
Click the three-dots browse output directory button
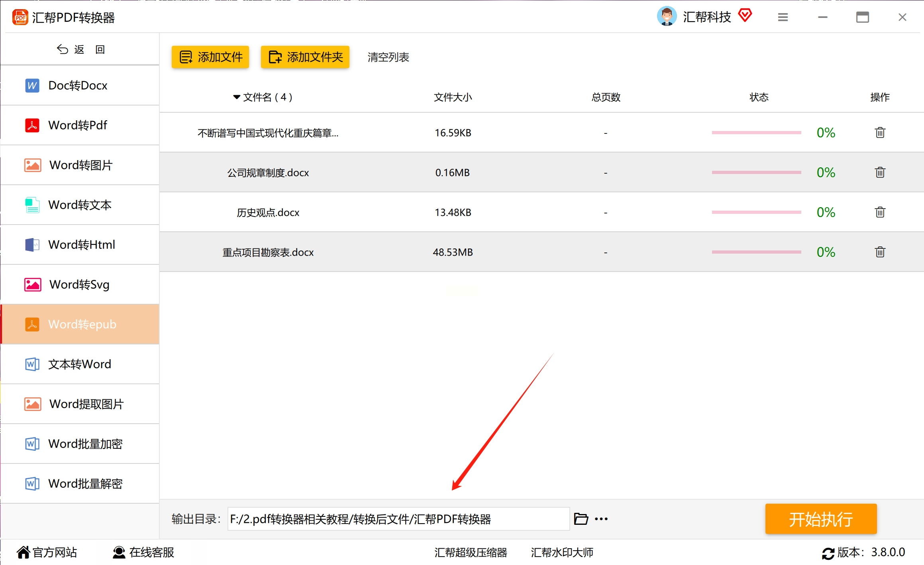601,519
